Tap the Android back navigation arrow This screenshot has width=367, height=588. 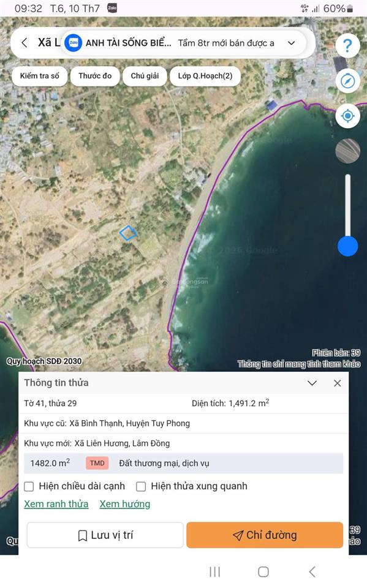[312, 572]
